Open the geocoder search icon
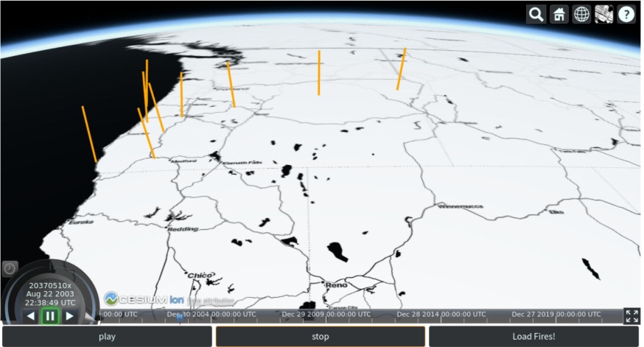644x347 pixels. (x=536, y=14)
